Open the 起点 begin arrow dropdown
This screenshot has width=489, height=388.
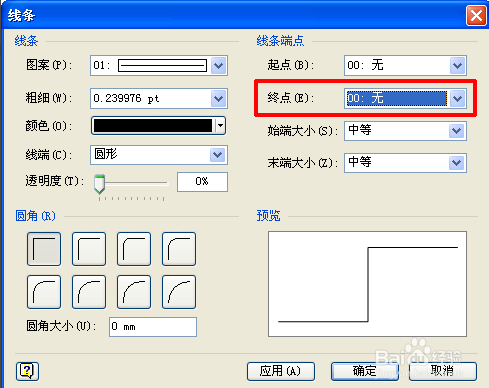[x=457, y=65]
